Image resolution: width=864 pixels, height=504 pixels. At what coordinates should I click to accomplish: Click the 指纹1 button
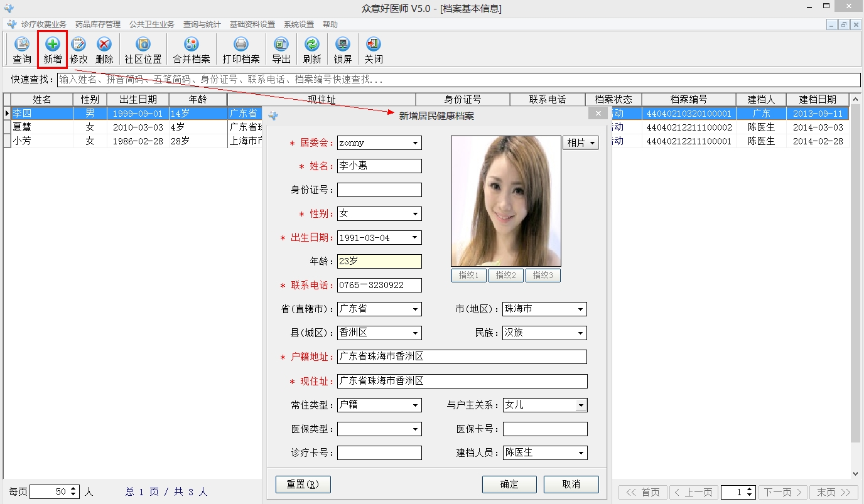(469, 275)
